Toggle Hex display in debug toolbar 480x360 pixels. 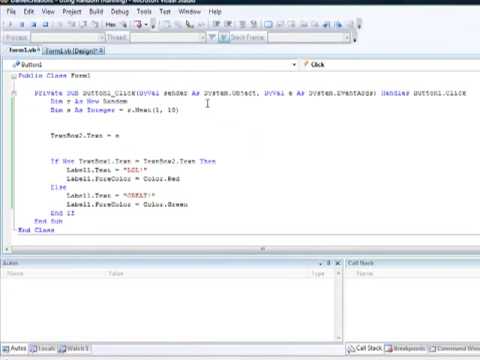tap(111, 24)
